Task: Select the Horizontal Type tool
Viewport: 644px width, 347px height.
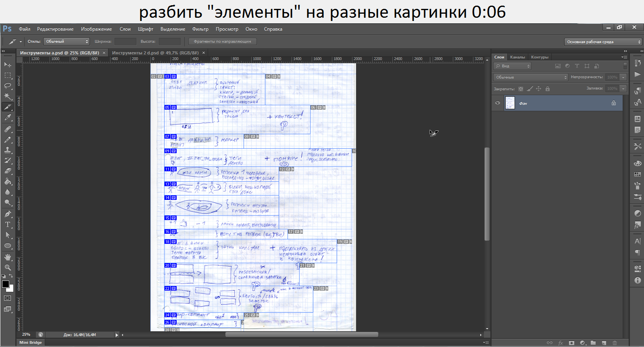Action: tap(8, 224)
